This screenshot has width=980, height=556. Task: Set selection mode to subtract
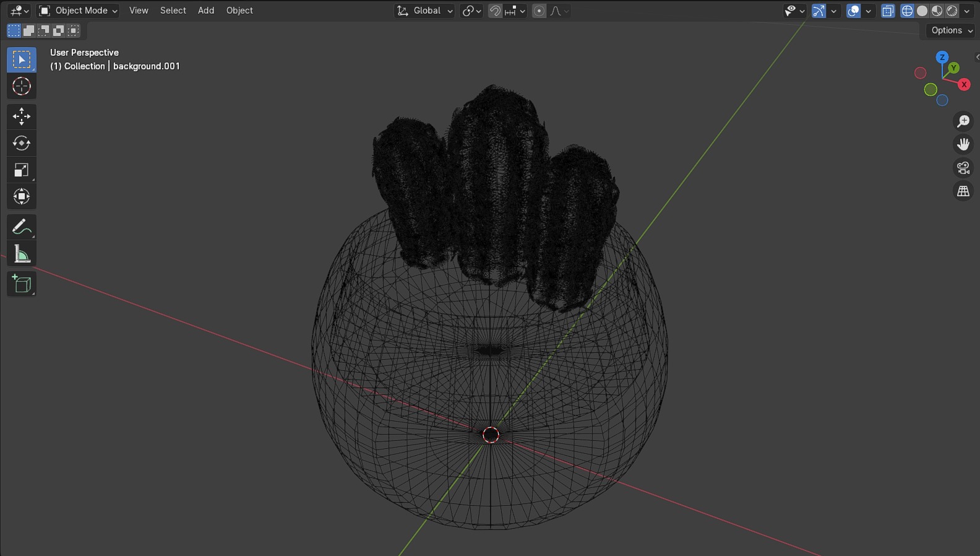(43, 30)
